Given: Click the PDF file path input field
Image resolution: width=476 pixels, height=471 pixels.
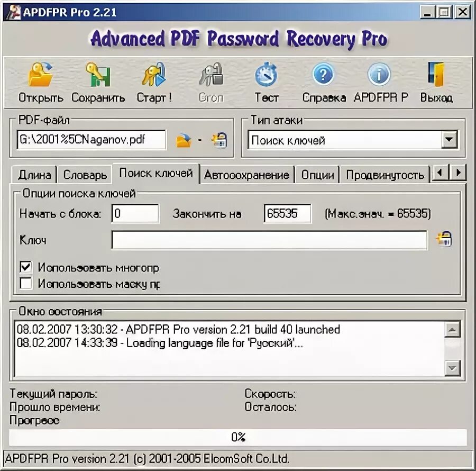Looking at the screenshot, I should (91, 140).
